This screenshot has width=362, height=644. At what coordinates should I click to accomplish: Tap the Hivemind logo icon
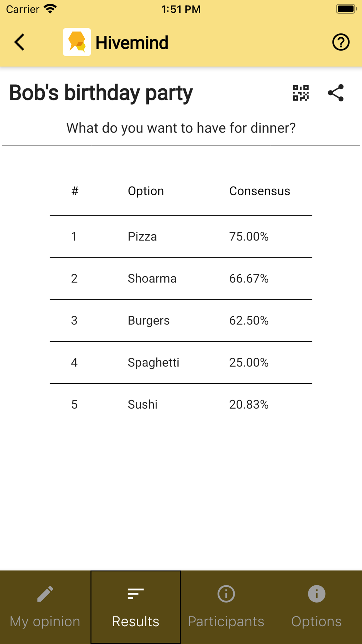[x=77, y=42]
